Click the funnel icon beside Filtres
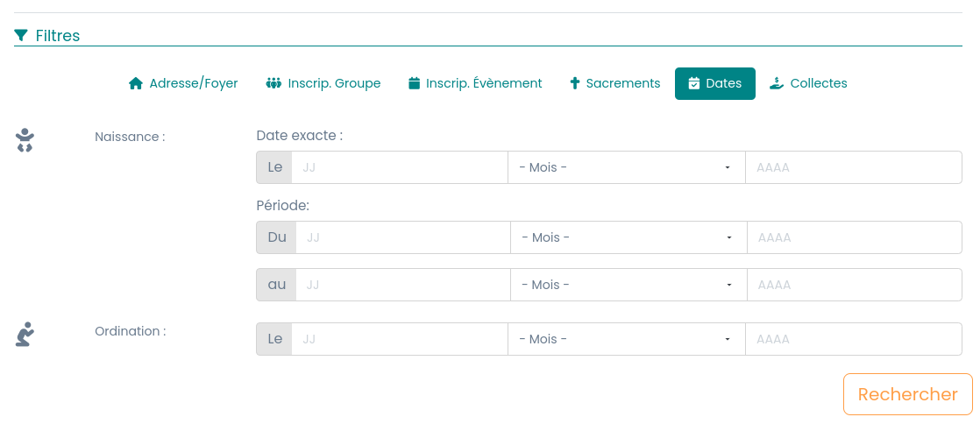Screen dimensions: 980x424 [x=21, y=36]
